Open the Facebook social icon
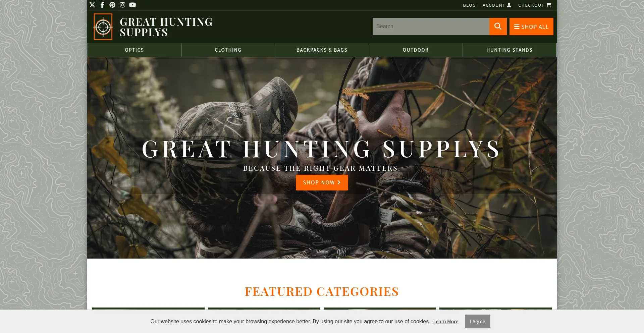Image resolution: width=644 pixels, height=333 pixels. [102, 5]
